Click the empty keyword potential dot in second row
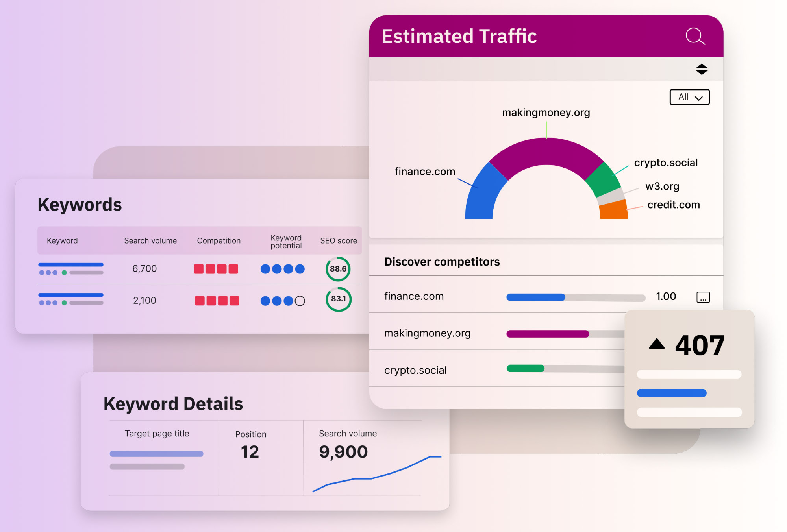This screenshot has width=787, height=532. 300,301
